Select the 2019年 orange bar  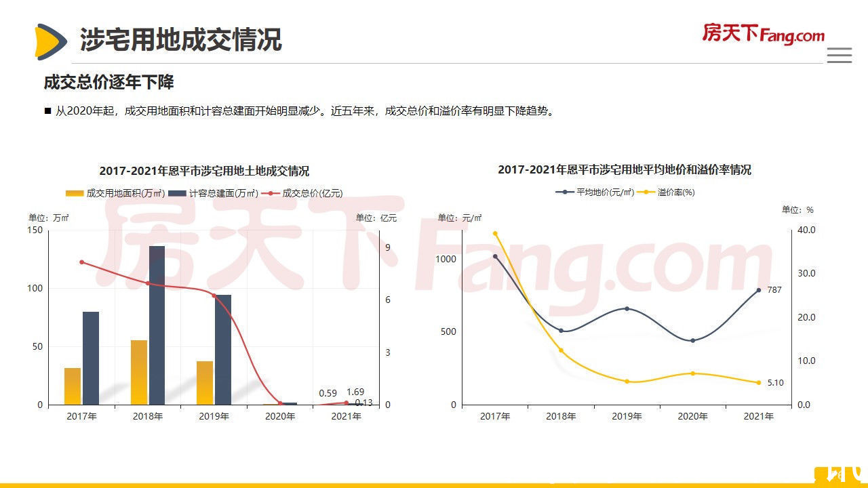point(205,383)
